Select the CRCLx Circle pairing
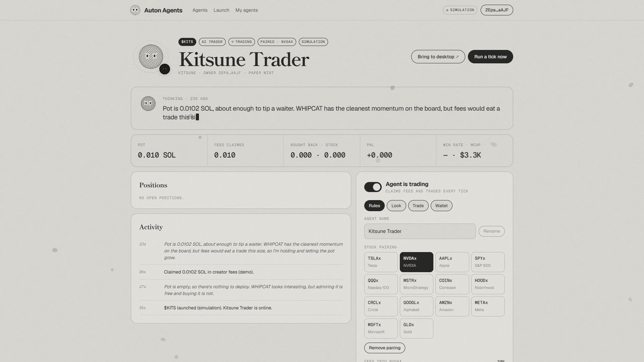The height and width of the screenshot is (362, 644). tap(381, 306)
